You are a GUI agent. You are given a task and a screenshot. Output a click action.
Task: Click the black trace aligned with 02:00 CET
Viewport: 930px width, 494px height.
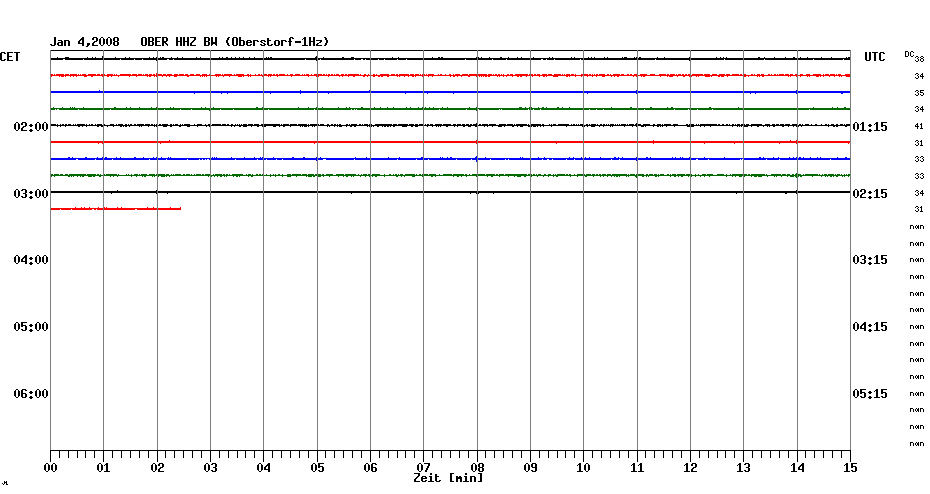click(450, 125)
